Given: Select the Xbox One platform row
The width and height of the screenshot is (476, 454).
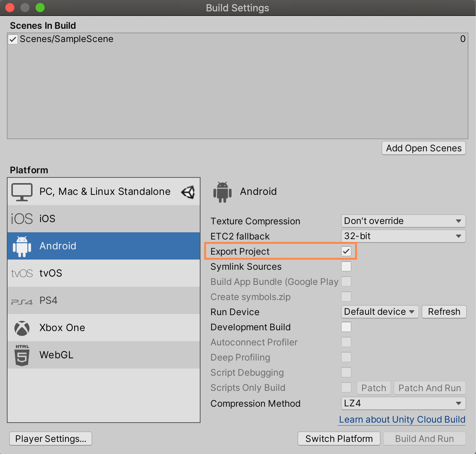Looking at the screenshot, I should point(104,328).
